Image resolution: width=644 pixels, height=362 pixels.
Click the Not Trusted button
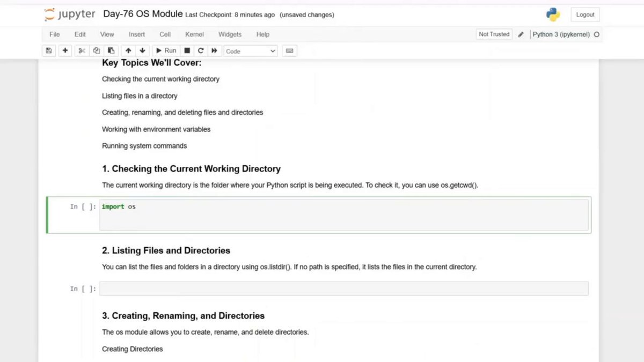click(494, 34)
